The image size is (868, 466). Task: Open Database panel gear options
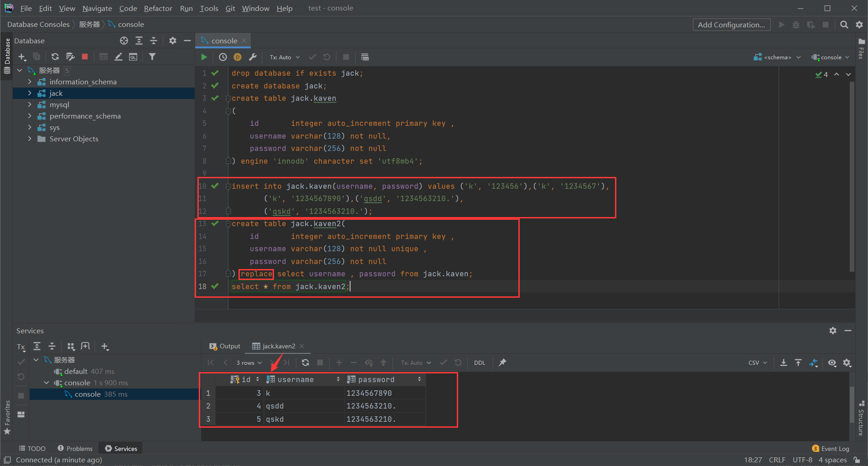[173, 41]
